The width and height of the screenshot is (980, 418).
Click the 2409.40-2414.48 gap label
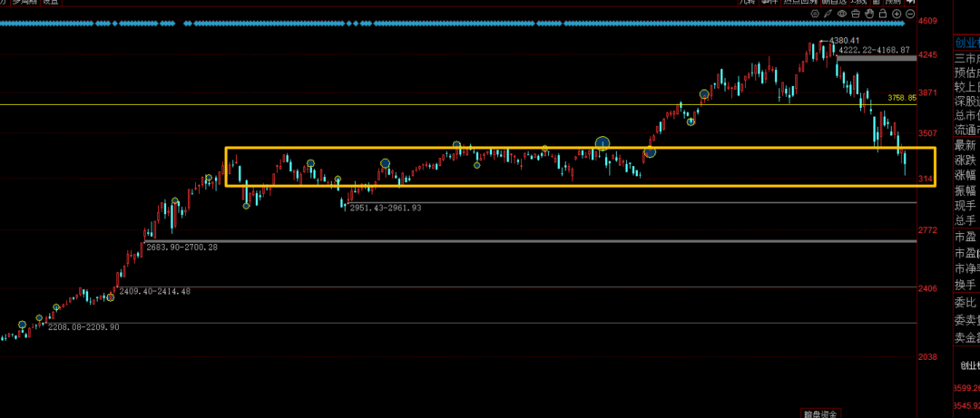click(155, 291)
